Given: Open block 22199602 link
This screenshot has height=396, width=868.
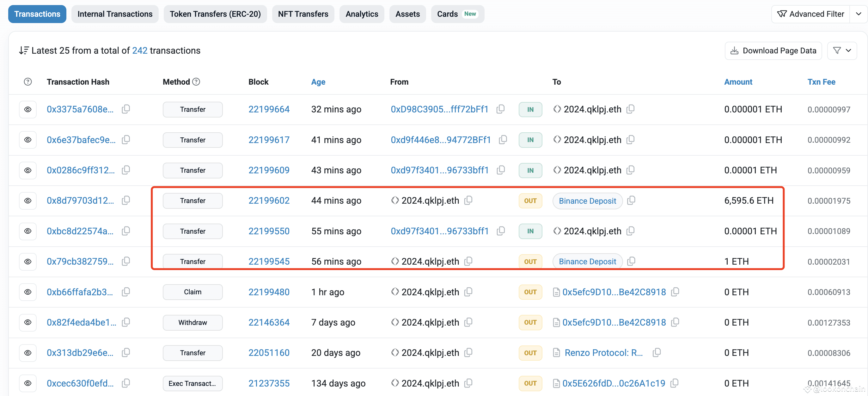Looking at the screenshot, I should (269, 201).
